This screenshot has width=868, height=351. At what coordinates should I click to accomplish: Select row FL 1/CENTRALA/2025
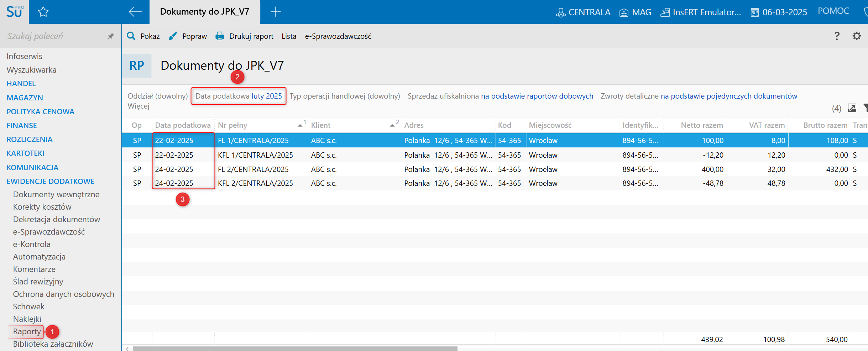[x=495, y=140]
